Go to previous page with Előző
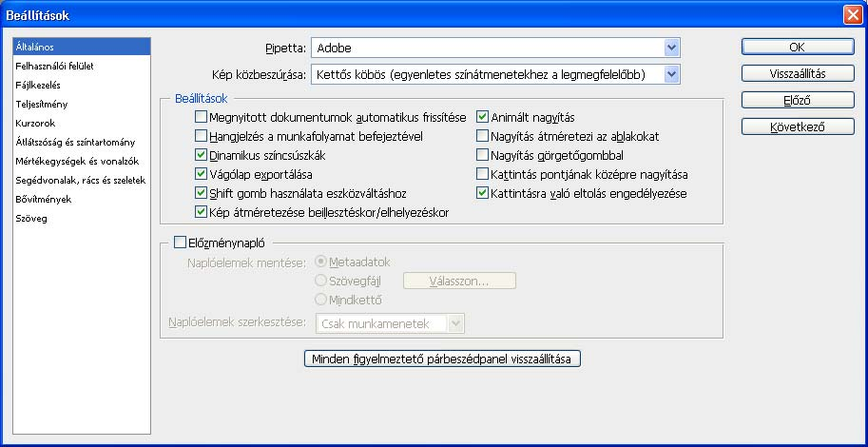The image size is (868, 447). pos(798,100)
